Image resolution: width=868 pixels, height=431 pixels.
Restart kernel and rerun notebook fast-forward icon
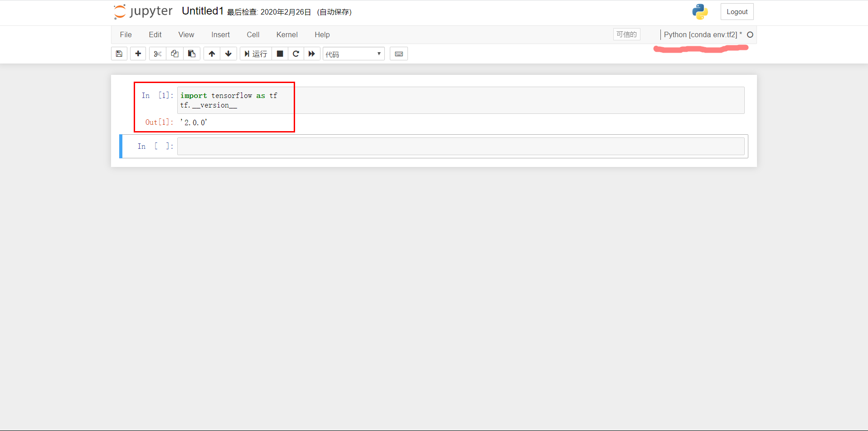(x=312, y=54)
